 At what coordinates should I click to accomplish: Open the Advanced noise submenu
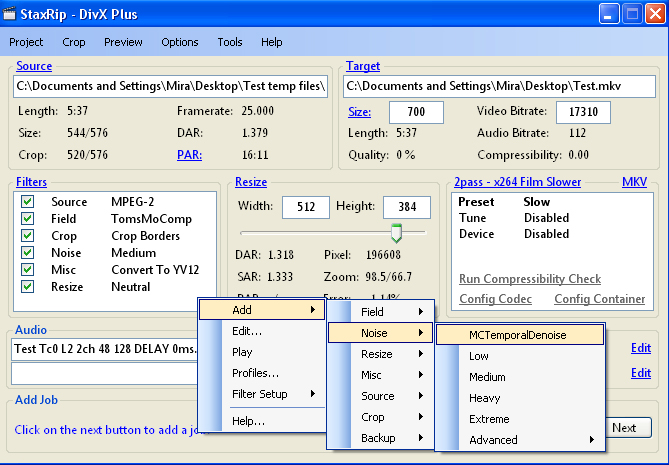click(520, 440)
